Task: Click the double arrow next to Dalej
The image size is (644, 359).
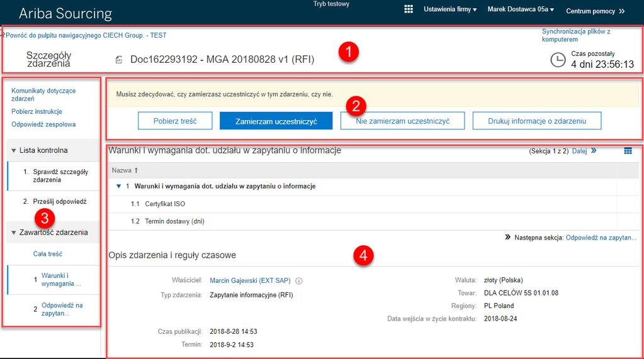Action: (x=594, y=150)
